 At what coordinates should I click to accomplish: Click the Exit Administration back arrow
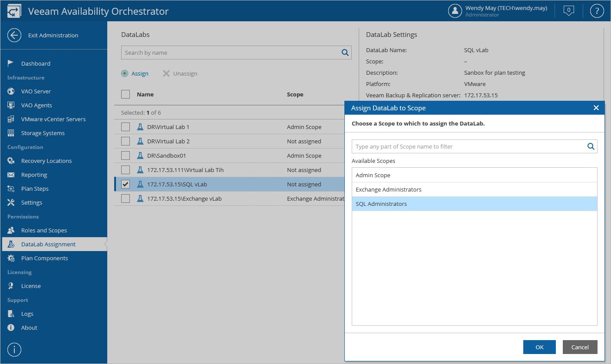tap(14, 35)
